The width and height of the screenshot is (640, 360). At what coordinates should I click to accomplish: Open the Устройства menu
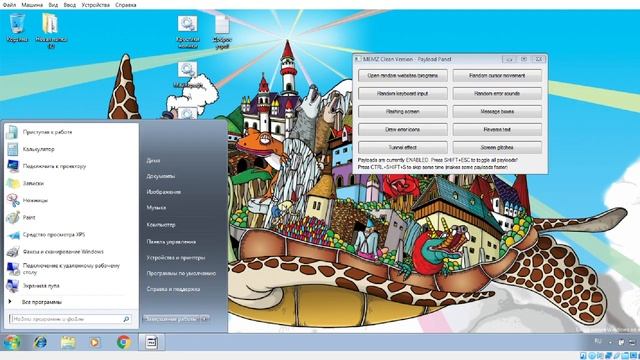click(96, 5)
